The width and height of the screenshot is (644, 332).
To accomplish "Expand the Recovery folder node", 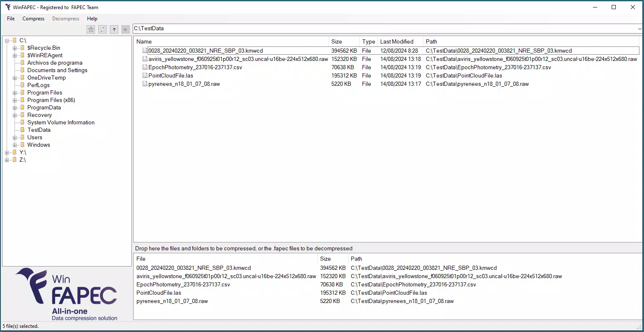I will click(x=15, y=115).
